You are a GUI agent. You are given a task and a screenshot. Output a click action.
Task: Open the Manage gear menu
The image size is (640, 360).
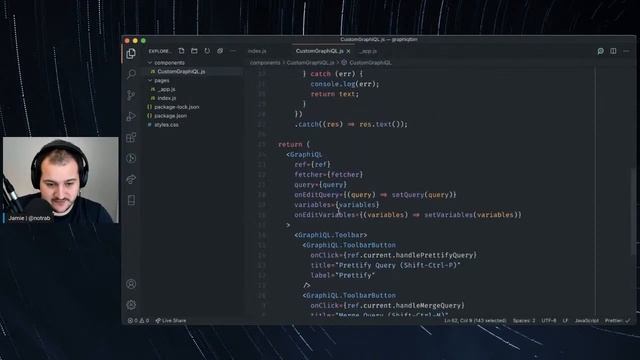coord(131,304)
